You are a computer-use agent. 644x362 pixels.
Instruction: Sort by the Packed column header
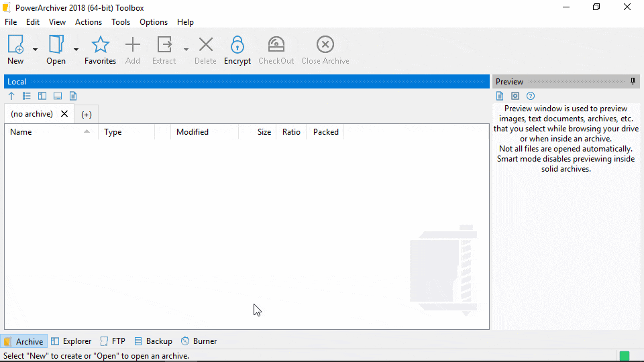(x=325, y=132)
